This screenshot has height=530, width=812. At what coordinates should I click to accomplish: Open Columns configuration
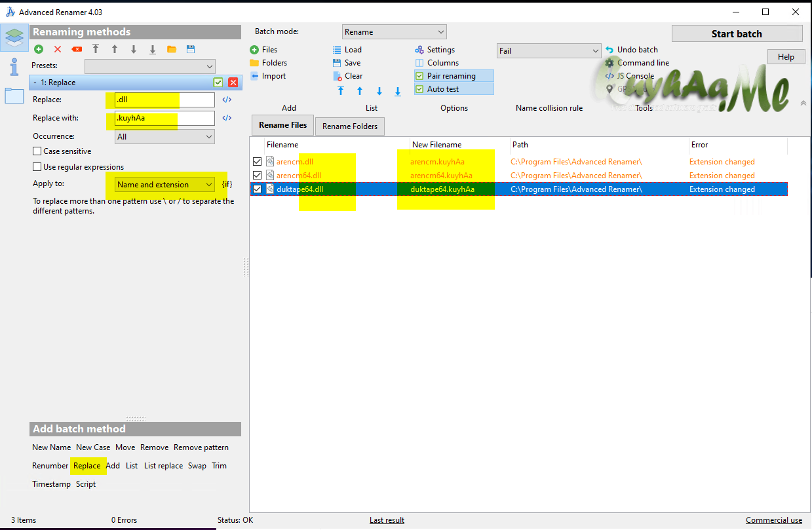pos(437,63)
